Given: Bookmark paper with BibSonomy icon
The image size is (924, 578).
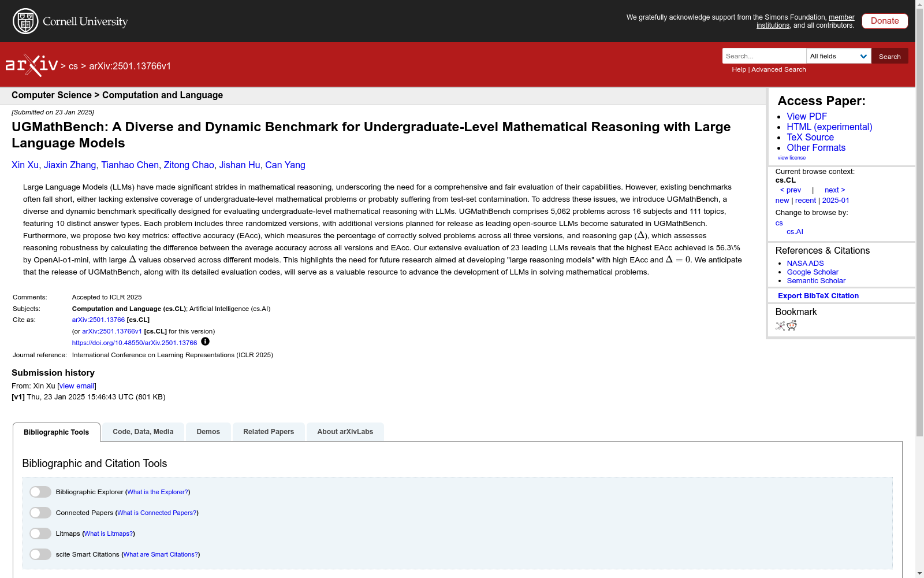Looking at the screenshot, I should pos(780,326).
